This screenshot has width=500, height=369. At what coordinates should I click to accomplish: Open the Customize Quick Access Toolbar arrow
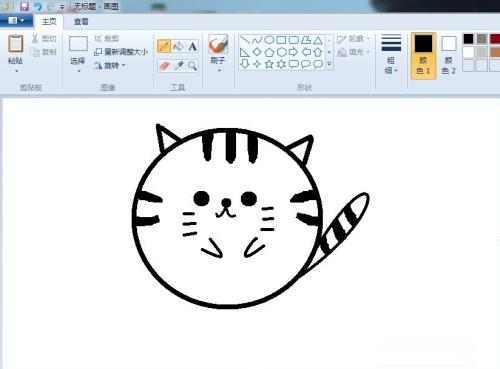pyautogui.click(x=62, y=7)
